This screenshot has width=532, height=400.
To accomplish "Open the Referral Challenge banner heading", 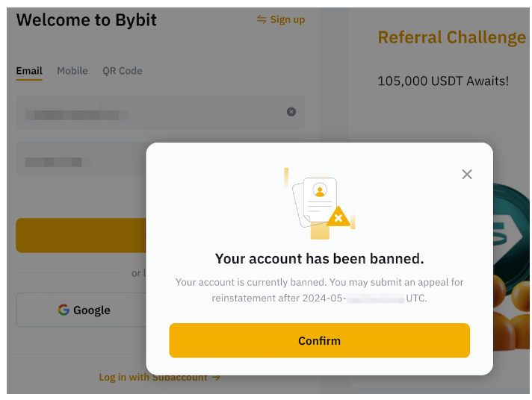I will [x=451, y=37].
